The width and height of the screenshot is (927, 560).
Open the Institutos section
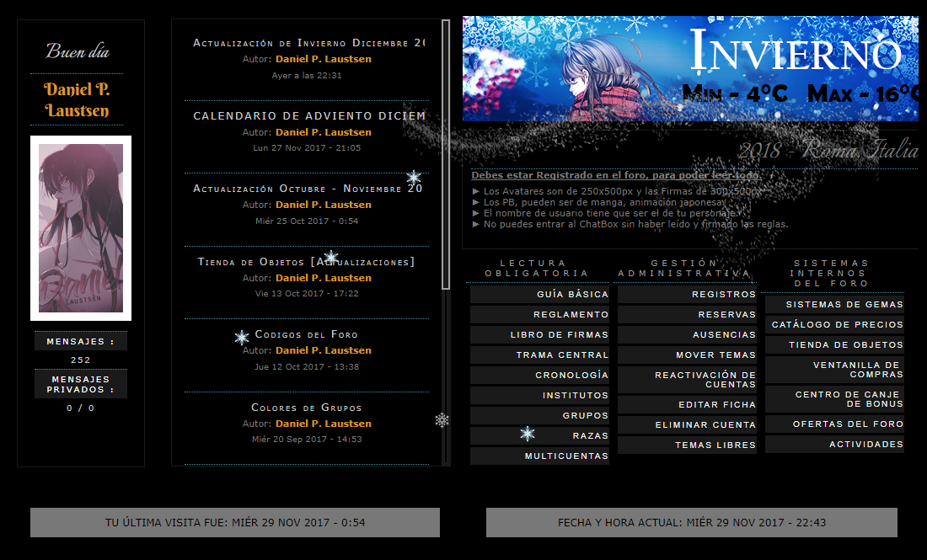tap(539, 395)
